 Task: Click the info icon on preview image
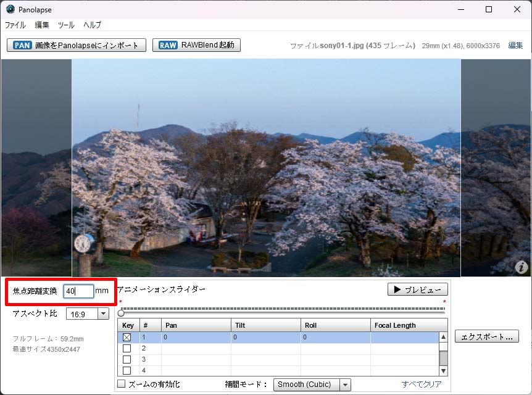[522, 267]
